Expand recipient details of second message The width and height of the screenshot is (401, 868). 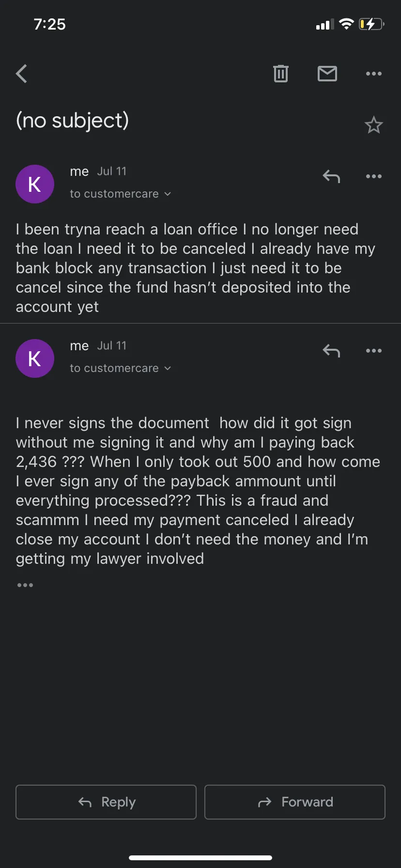pyautogui.click(x=121, y=368)
